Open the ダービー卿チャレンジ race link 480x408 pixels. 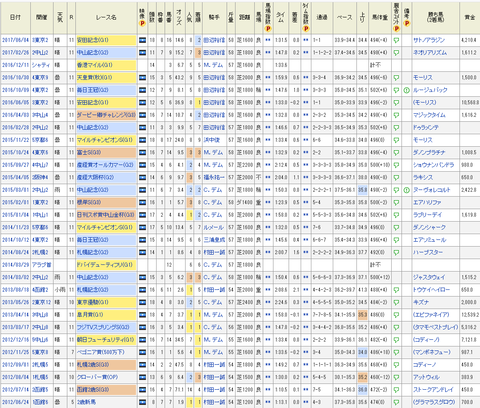[106, 115]
